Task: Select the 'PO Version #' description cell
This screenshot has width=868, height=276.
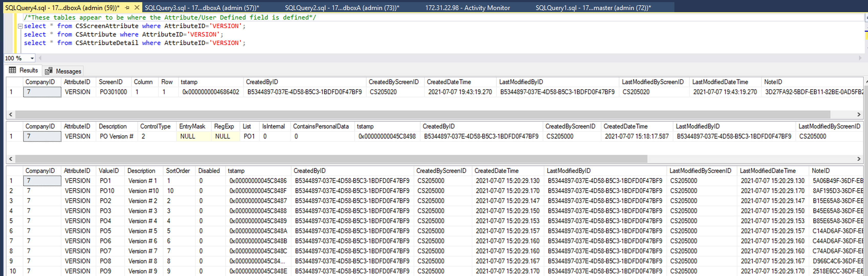Action: click(117, 136)
